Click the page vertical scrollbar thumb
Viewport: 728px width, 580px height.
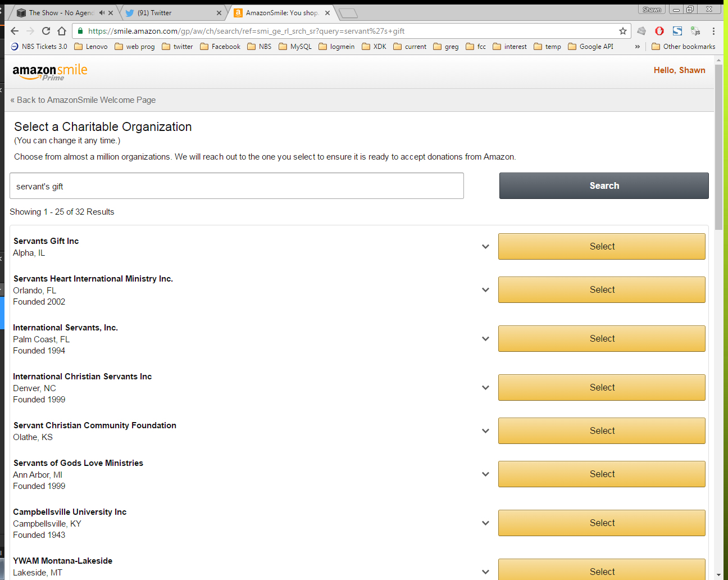coord(718,146)
